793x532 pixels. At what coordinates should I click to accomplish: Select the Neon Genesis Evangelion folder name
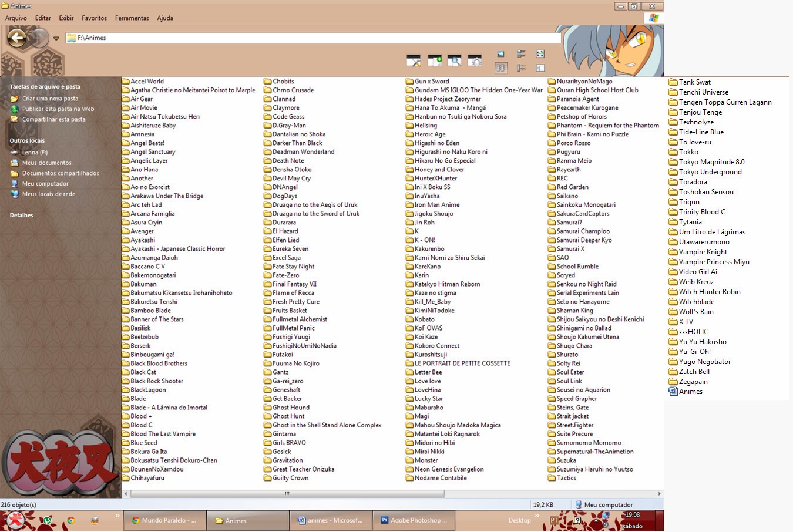pos(449,469)
